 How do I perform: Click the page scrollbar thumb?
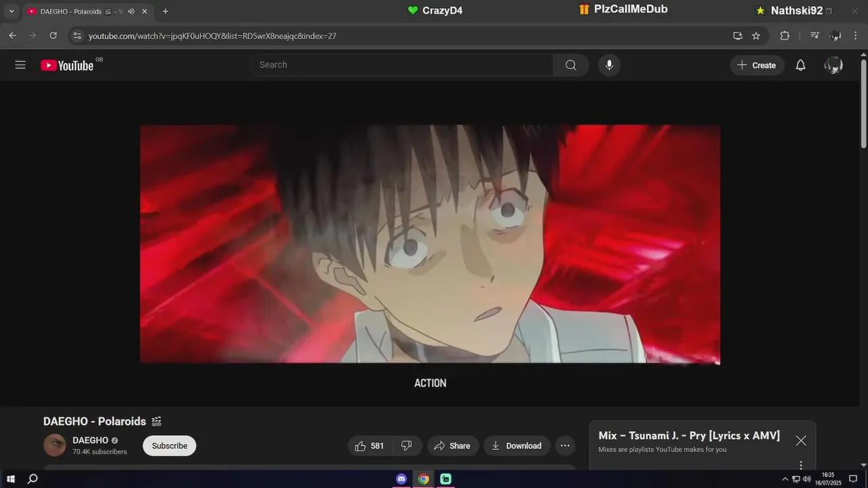click(x=863, y=103)
